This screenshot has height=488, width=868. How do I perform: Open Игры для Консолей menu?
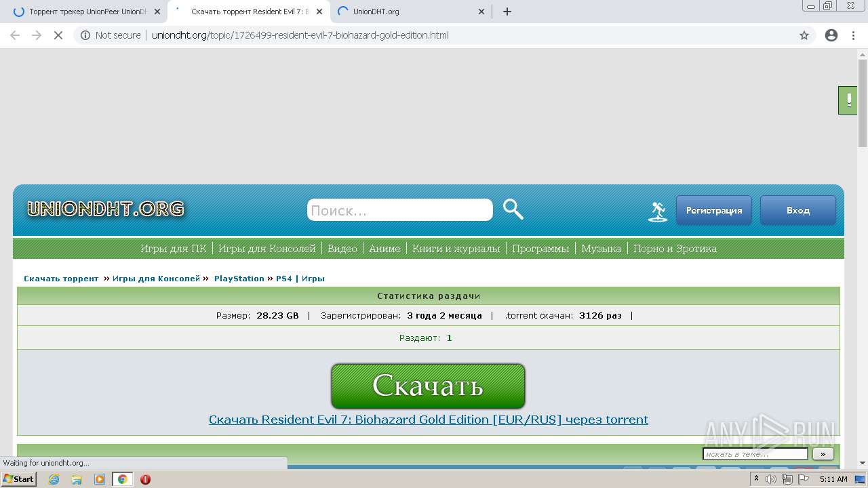pyautogui.click(x=267, y=249)
